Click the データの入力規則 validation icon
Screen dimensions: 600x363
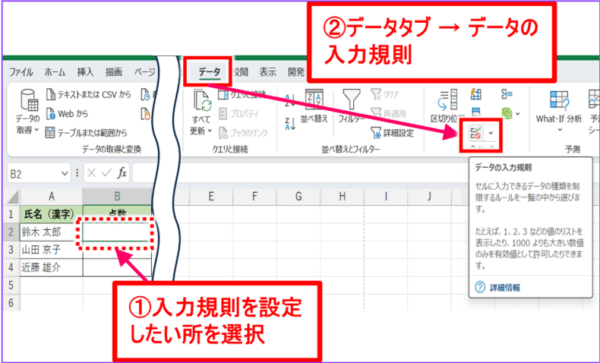click(476, 133)
